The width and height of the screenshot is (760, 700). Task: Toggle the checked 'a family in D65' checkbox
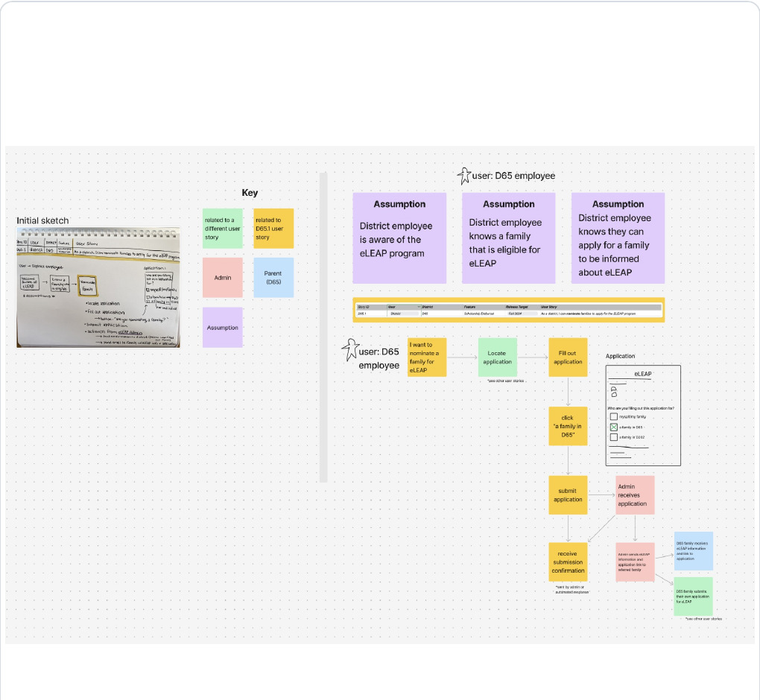(x=614, y=427)
